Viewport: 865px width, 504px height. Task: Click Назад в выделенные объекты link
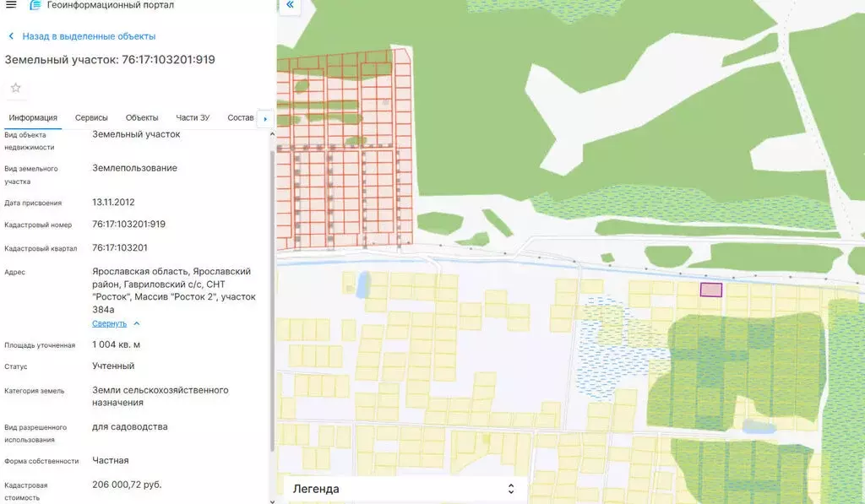tap(89, 36)
